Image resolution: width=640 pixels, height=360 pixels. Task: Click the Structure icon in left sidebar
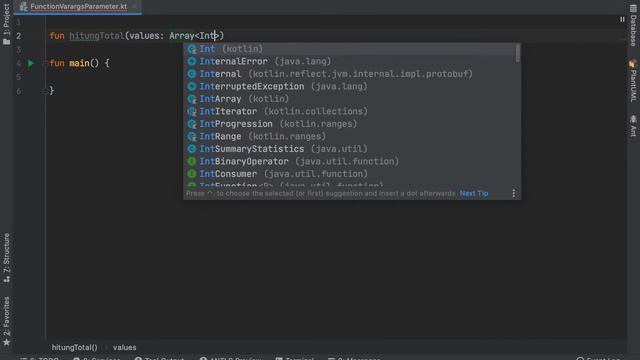pos(7,280)
